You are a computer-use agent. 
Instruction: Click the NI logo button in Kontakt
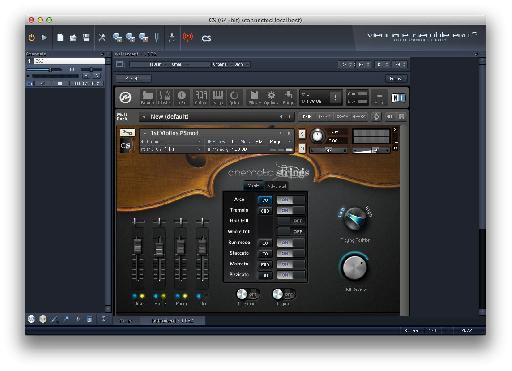pyautogui.click(x=398, y=98)
